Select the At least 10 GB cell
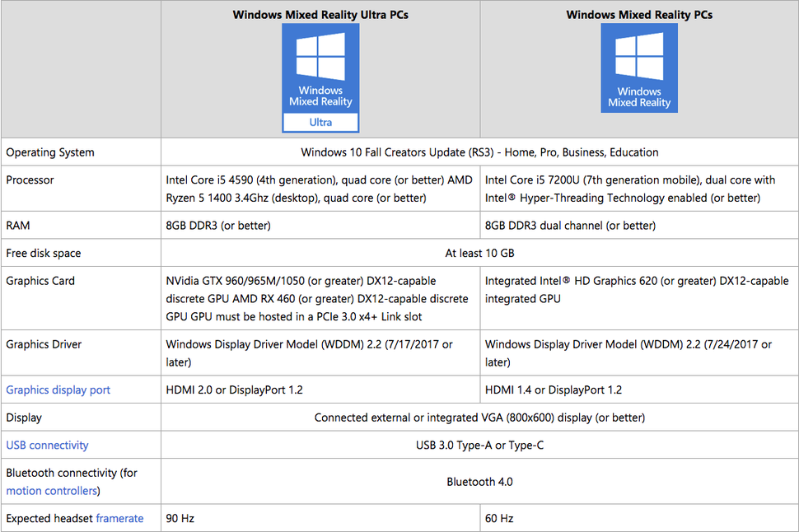 (x=479, y=253)
